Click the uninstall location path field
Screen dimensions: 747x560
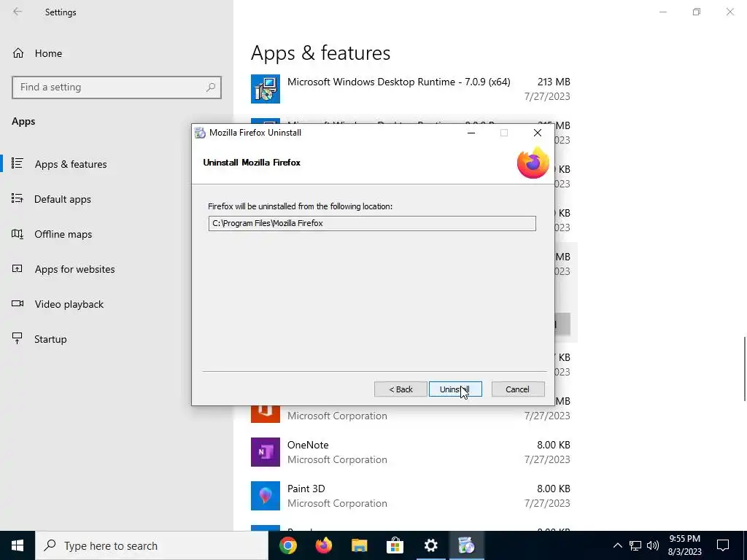click(371, 223)
